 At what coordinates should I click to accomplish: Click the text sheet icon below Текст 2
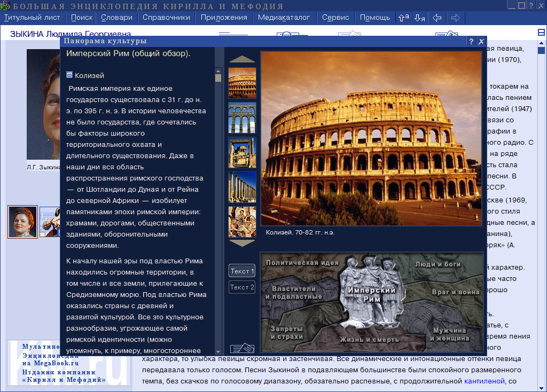pos(242,348)
